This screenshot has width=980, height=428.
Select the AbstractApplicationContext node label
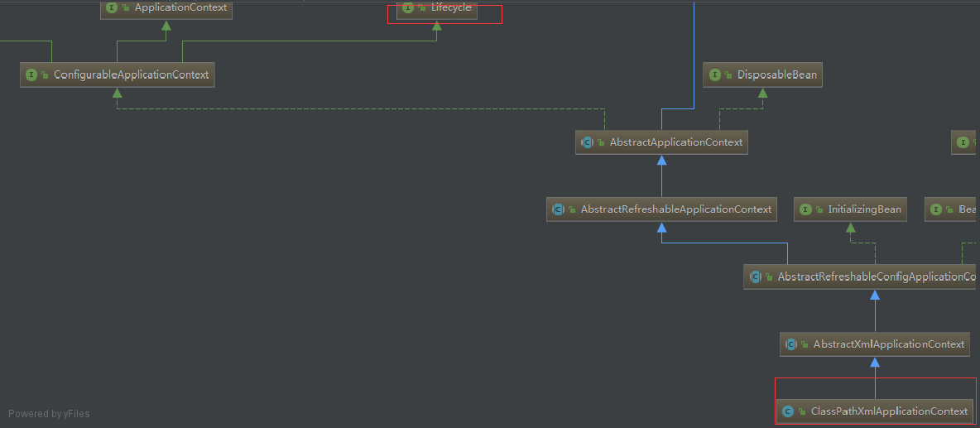point(675,142)
